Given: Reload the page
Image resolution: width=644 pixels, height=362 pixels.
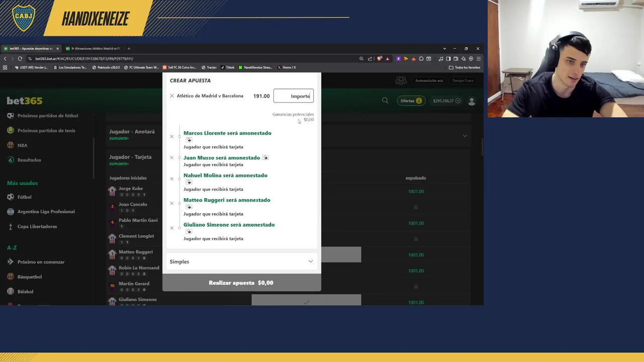Looking at the screenshot, I should [20, 59].
